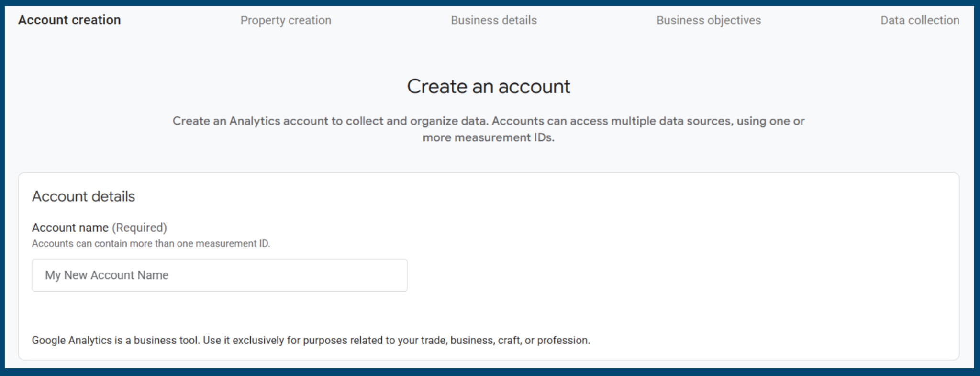This screenshot has height=376, width=980.
Task: Click the 'Account name (Required)' label
Action: pos(100,228)
